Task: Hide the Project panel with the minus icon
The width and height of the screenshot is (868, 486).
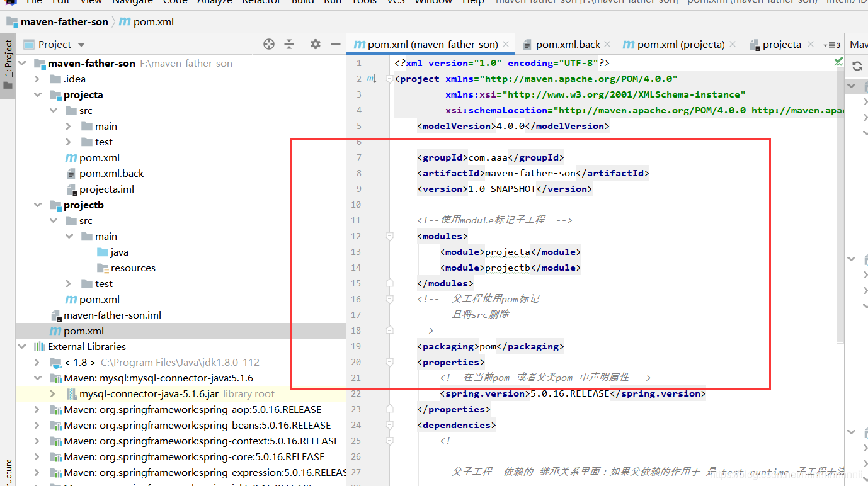Action: tap(336, 44)
